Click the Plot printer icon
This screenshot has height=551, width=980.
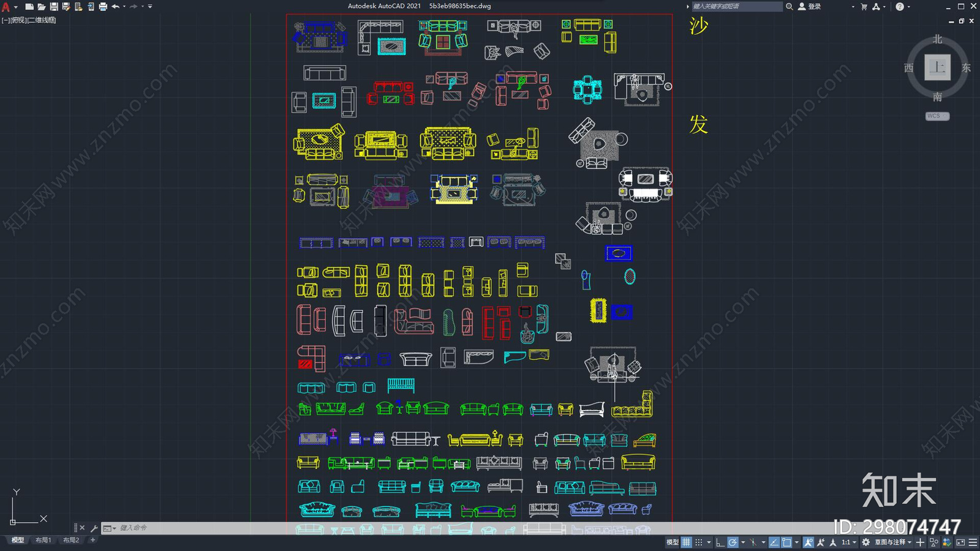[103, 6]
